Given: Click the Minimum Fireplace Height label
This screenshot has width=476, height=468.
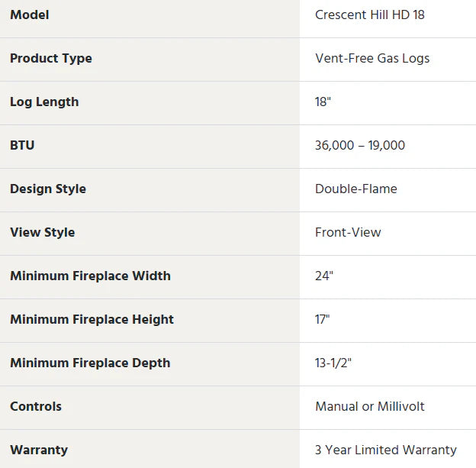Looking at the screenshot, I should coord(92,319).
